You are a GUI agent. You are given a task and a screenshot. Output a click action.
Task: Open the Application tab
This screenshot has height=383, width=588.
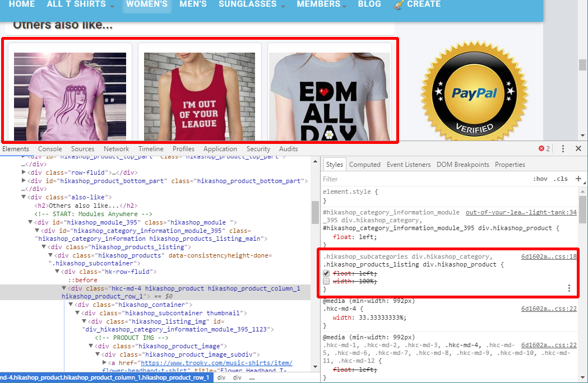pyautogui.click(x=220, y=149)
